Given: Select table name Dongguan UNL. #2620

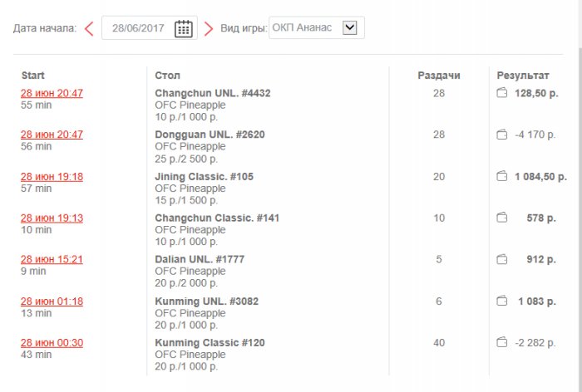Looking at the screenshot, I should coord(210,135).
